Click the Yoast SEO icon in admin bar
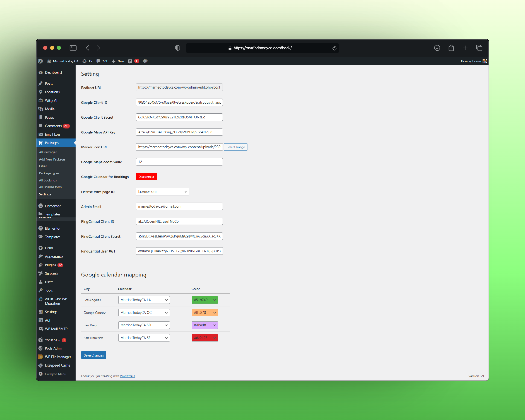 130,61
